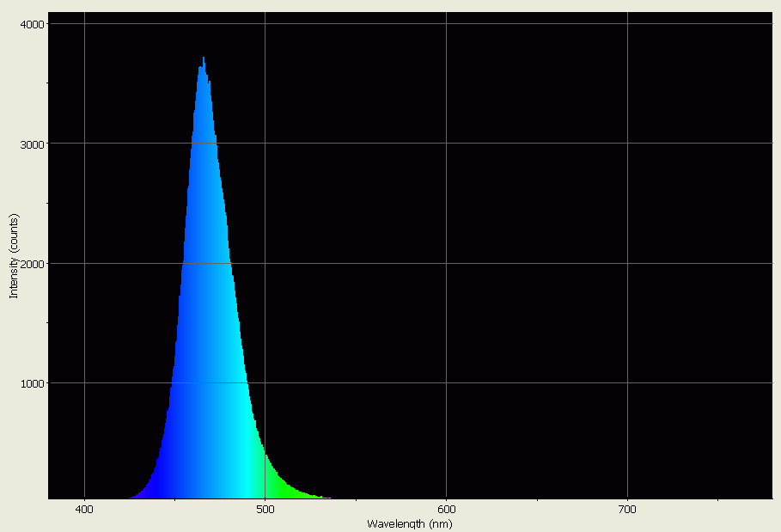
Task: Click the spectrum peak apex
Action: point(204,58)
